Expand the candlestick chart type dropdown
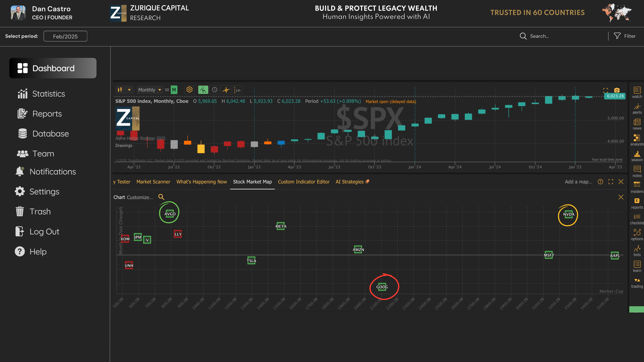This screenshot has height=362, width=644. point(129,90)
